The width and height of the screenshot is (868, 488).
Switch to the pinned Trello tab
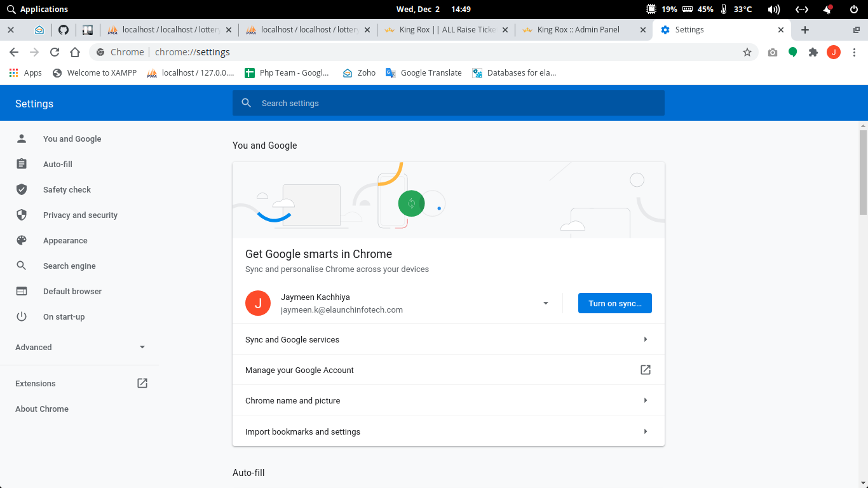click(x=88, y=30)
